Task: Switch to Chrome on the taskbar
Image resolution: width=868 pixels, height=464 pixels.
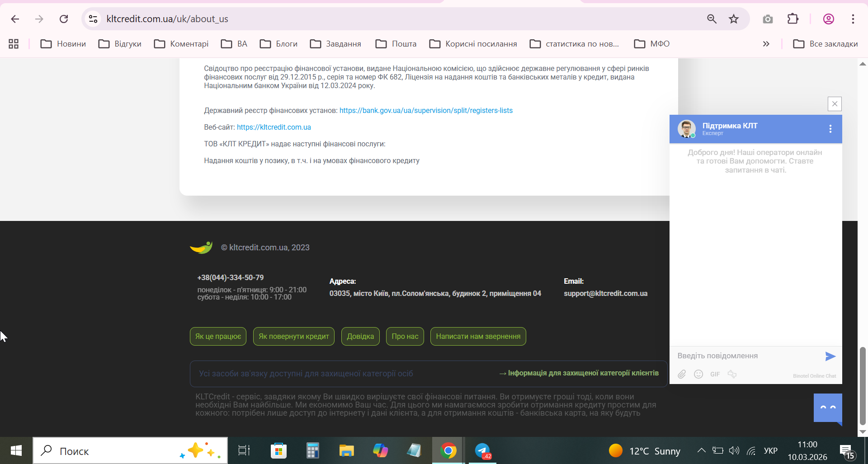Action: click(448, 450)
